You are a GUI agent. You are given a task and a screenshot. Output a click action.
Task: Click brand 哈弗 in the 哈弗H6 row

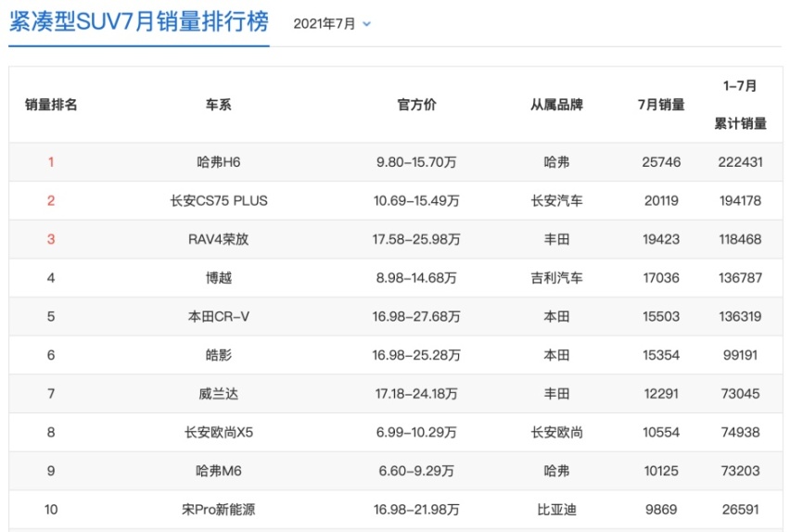(x=556, y=162)
